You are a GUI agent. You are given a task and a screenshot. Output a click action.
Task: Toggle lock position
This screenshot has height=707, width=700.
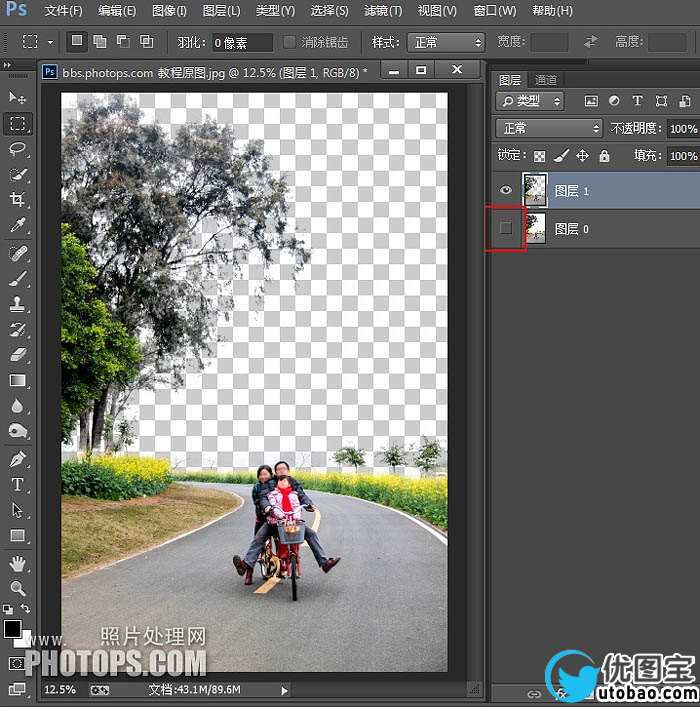coord(582,156)
